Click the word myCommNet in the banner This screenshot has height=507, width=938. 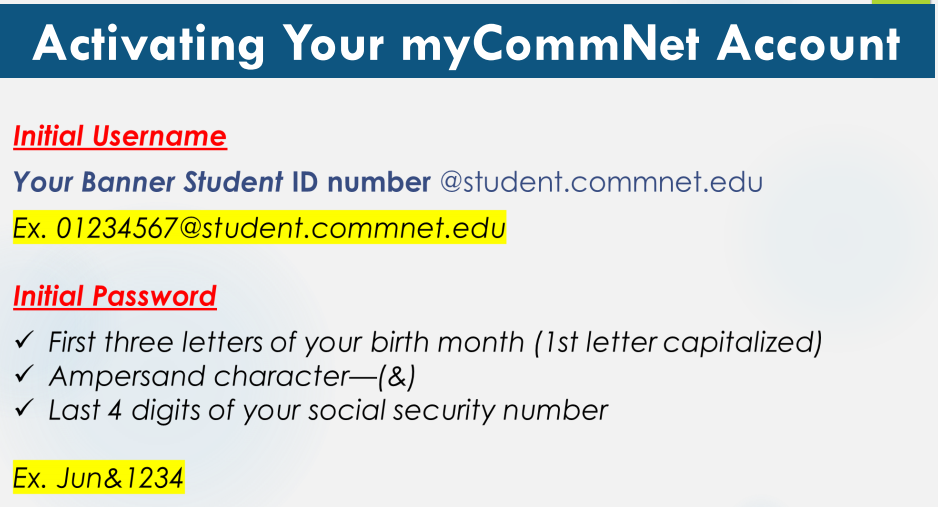pyautogui.click(x=550, y=45)
